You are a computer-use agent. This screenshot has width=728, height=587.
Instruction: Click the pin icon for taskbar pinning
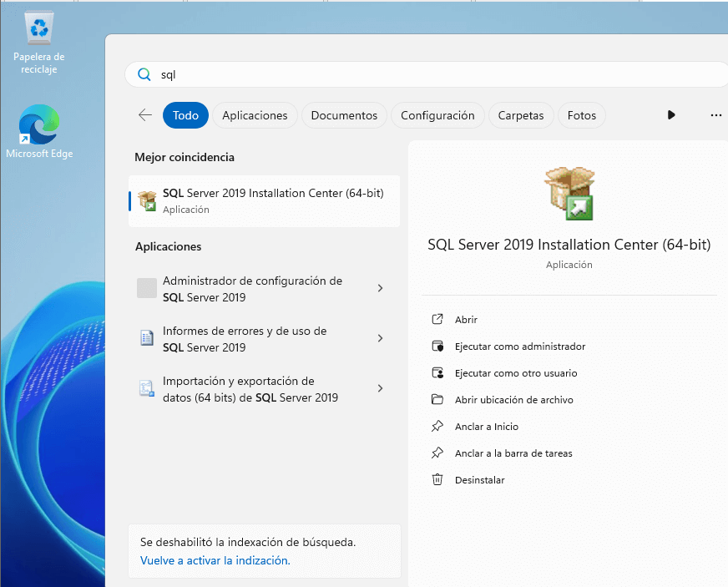tap(437, 453)
